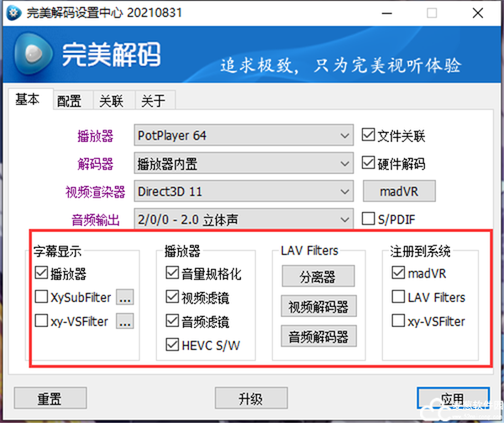
Task: Click the 完美解码 logo icon in banner
Action: (x=31, y=56)
